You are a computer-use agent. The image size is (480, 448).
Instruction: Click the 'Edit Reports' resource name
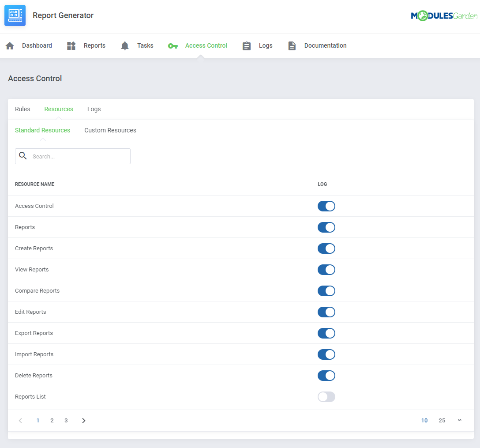[x=30, y=312]
